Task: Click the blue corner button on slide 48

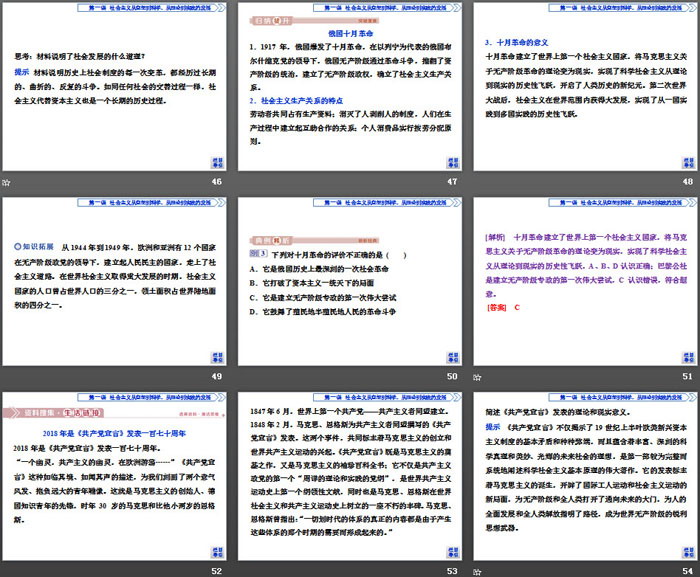Action: point(686,161)
